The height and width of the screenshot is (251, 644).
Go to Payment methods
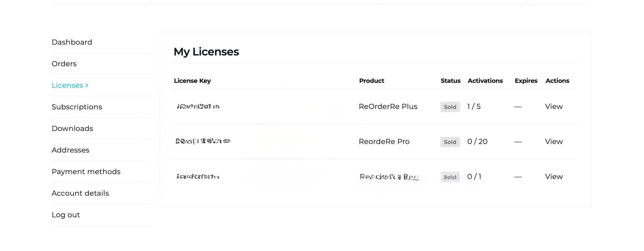[86, 172]
